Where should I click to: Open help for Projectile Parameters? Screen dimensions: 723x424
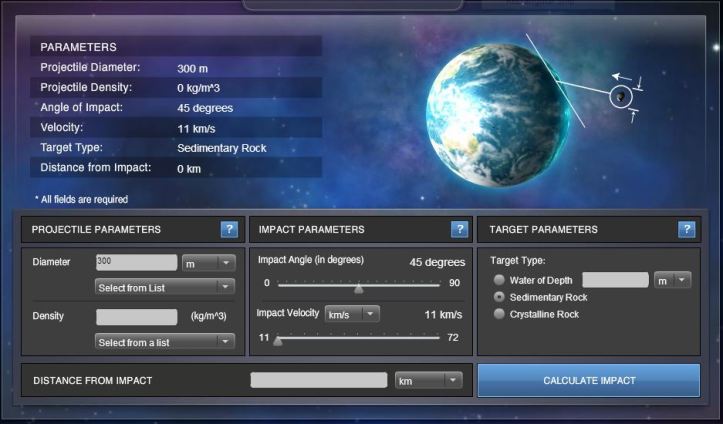pos(229,229)
